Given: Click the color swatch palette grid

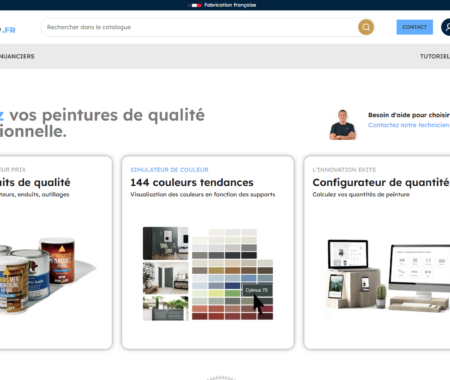Looking at the screenshot, I should coord(232,274).
